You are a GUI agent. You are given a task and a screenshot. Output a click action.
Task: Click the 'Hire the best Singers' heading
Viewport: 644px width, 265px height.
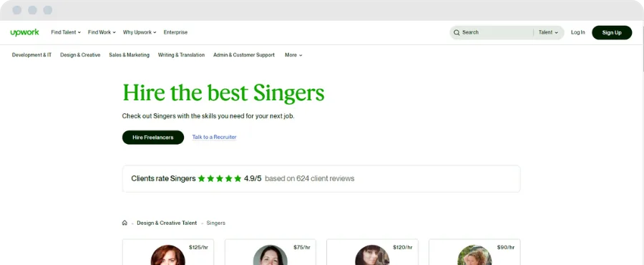click(x=223, y=93)
